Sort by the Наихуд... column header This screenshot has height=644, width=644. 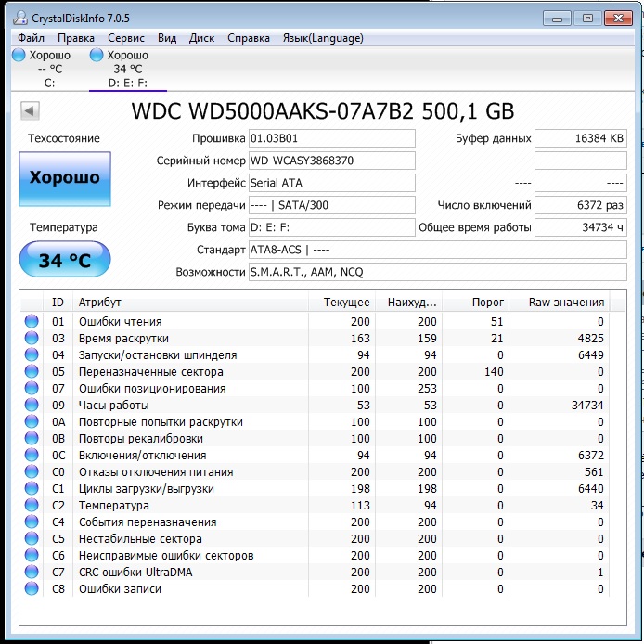pyautogui.click(x=408, y=303)
